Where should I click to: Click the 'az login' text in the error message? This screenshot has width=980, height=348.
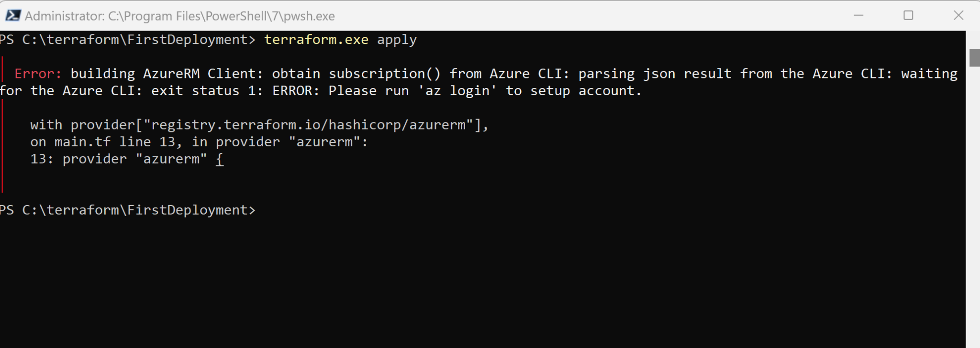[x=457, y=90]
